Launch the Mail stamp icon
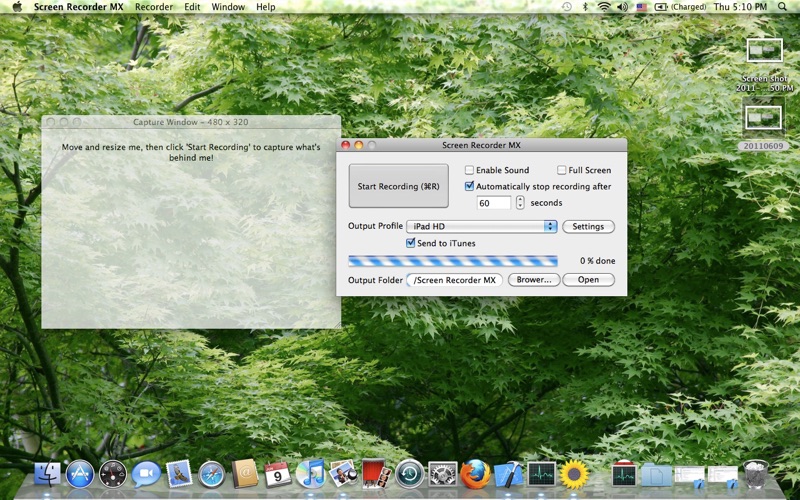The height and width of the screenshot is (500, 800). (x=179, y=474)
